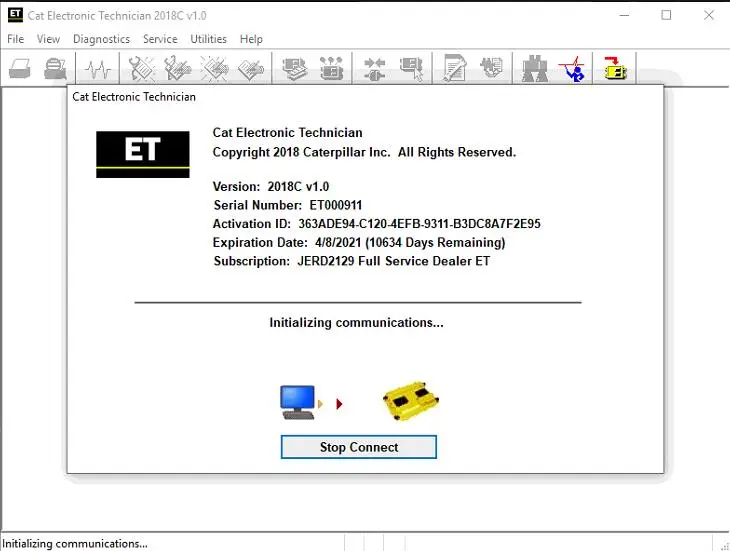Click the Stop Connect button
The height and width of the screenshot is (551, 730).
(359, 447)
